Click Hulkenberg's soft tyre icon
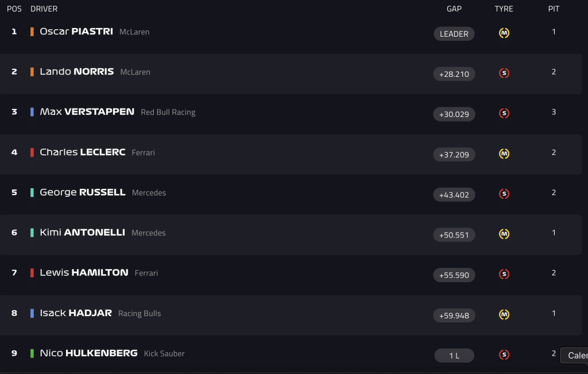This screenshot has height=374, width=588. pos(504,354)
